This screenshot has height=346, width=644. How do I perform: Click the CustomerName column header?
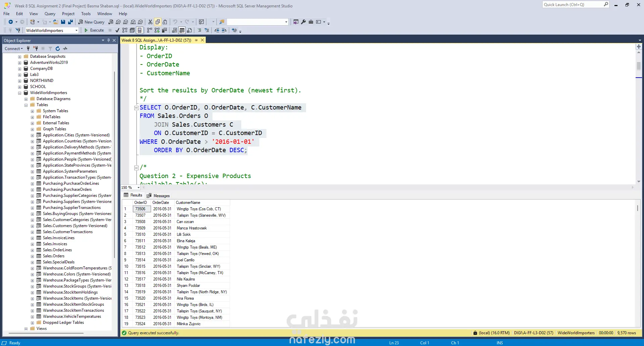click(x=202, y=203)
